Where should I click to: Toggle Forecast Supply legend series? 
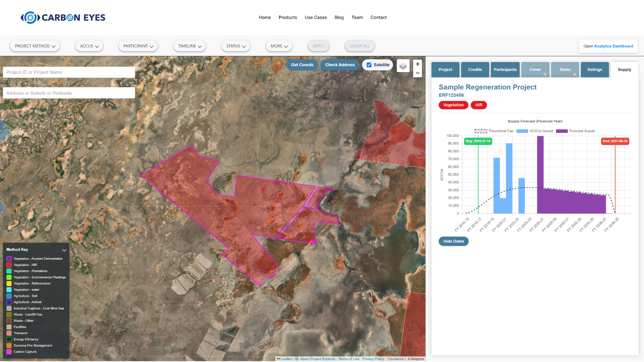[x=576, y=131]
